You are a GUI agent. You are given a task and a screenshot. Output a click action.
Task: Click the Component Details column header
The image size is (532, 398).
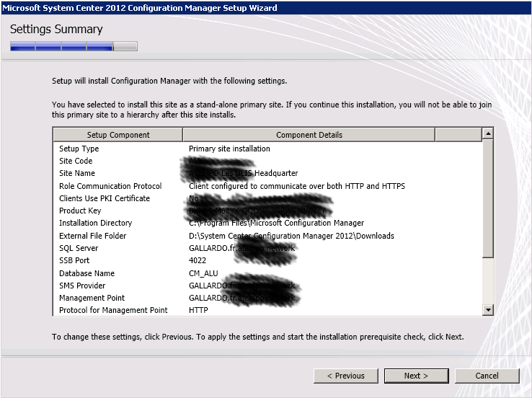click(309, 135)
